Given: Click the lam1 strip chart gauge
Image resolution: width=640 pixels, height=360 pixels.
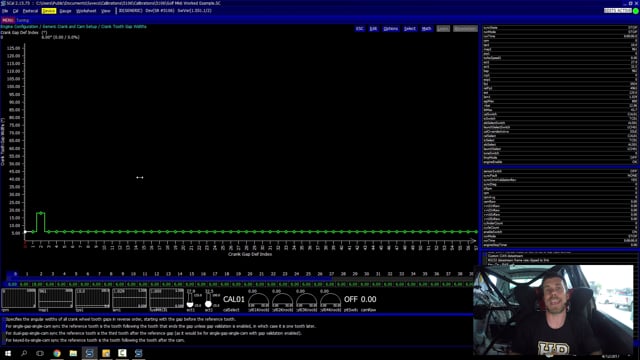Looking at the screenshot, I should point(130,299).
